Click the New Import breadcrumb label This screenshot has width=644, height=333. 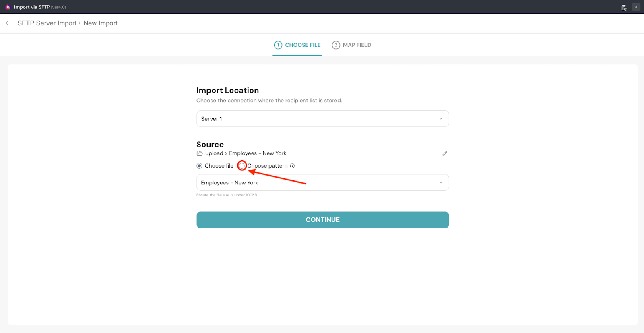[100, 23]
